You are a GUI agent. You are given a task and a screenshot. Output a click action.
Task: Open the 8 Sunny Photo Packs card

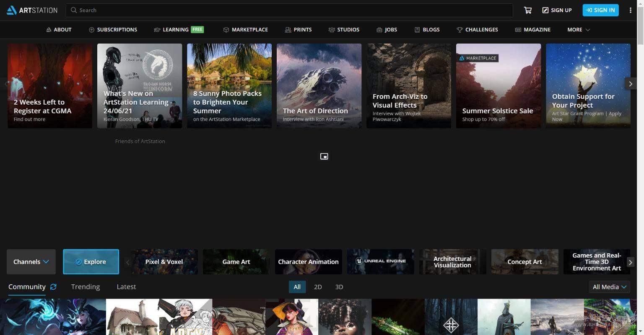click(229, 86)
